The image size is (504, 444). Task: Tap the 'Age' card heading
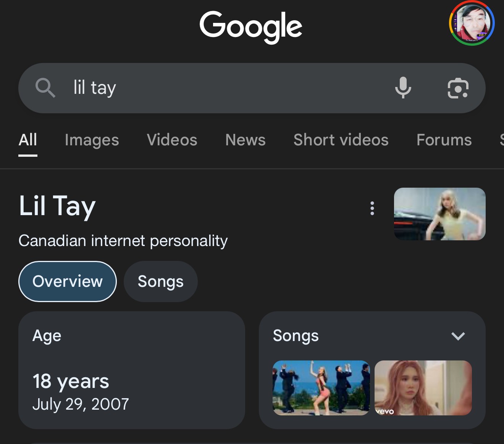(x=47, y=336)
